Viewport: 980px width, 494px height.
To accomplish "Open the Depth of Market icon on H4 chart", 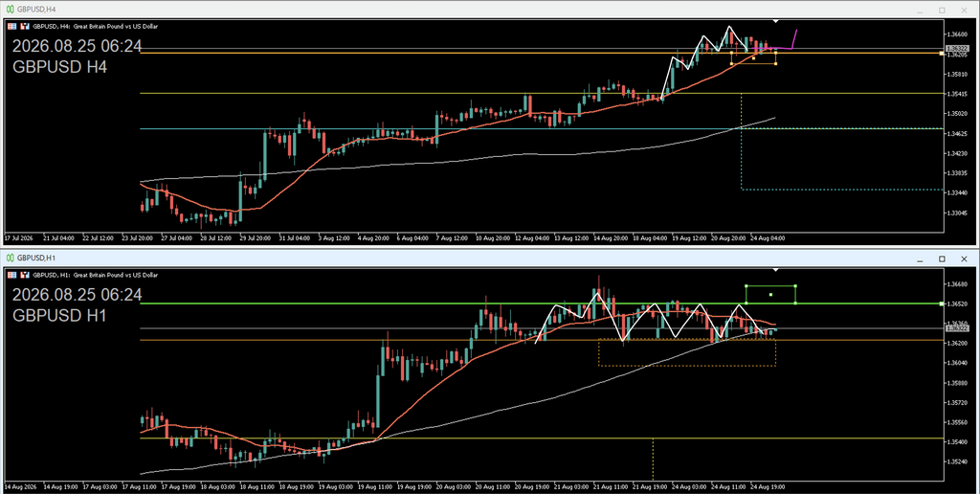I will tap(11, 26).
